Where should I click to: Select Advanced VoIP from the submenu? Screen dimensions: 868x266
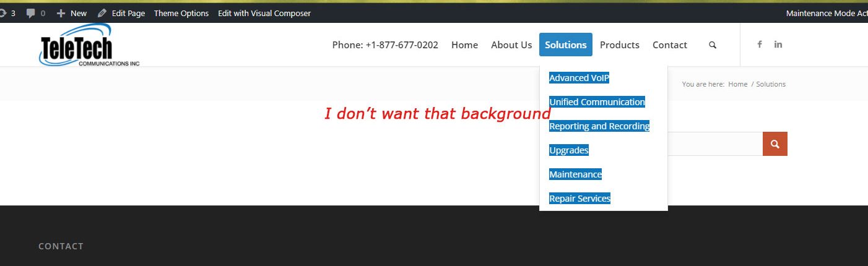(x=579, y=78)
